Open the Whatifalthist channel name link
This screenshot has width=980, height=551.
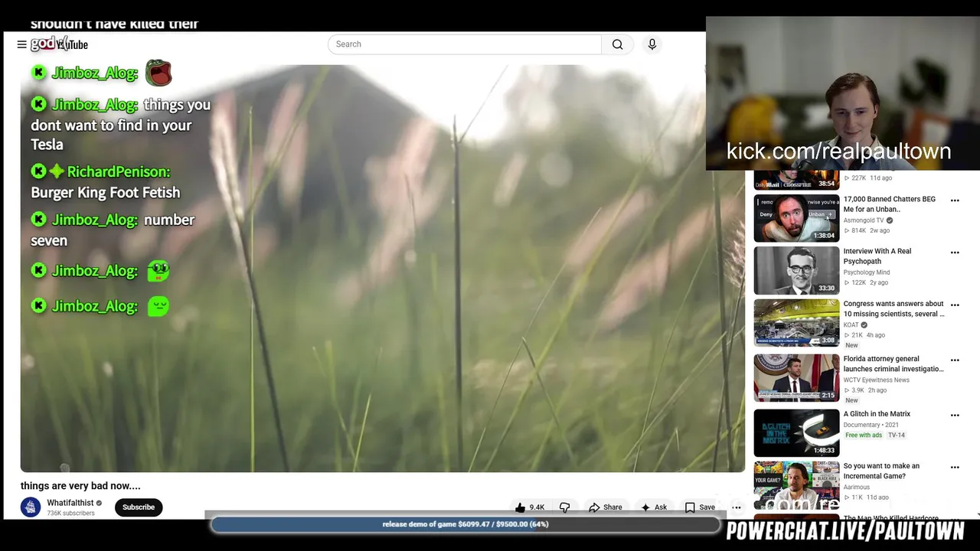point(70,503)
